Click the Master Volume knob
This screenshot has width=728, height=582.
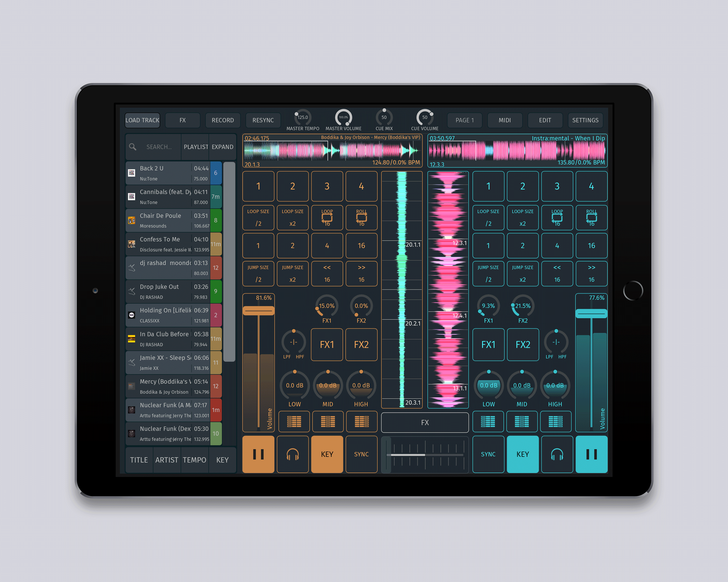click(343, 117)
